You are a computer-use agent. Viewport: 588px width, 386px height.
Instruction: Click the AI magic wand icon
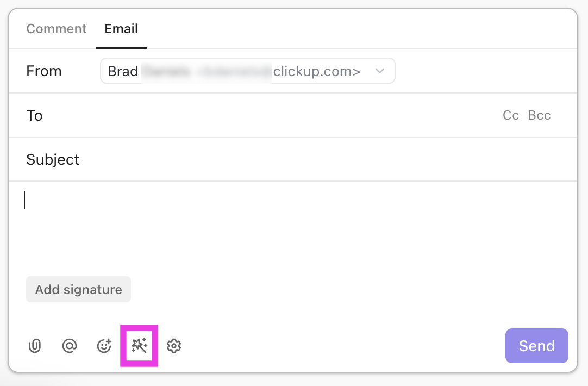[x=139, y=346]
